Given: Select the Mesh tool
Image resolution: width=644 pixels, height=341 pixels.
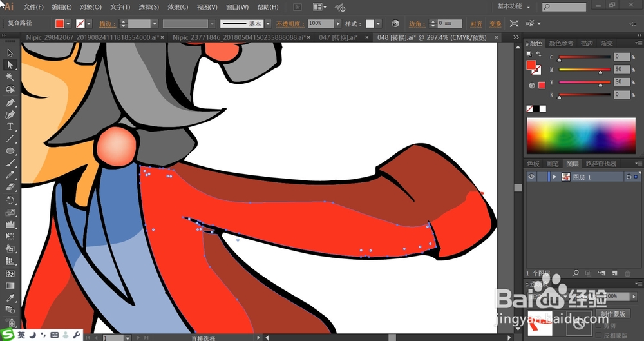Looking at the screenshot, I should tap(10, 273).
